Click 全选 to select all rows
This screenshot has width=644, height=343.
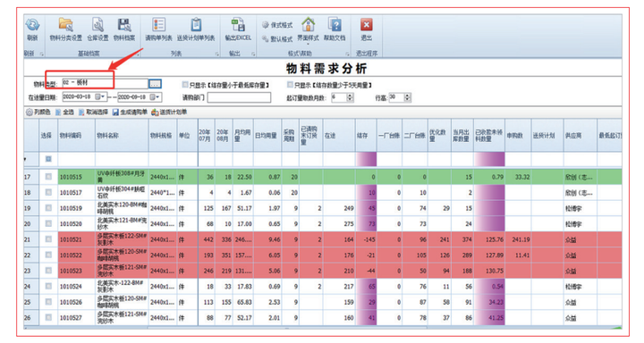tap(64, 112)
